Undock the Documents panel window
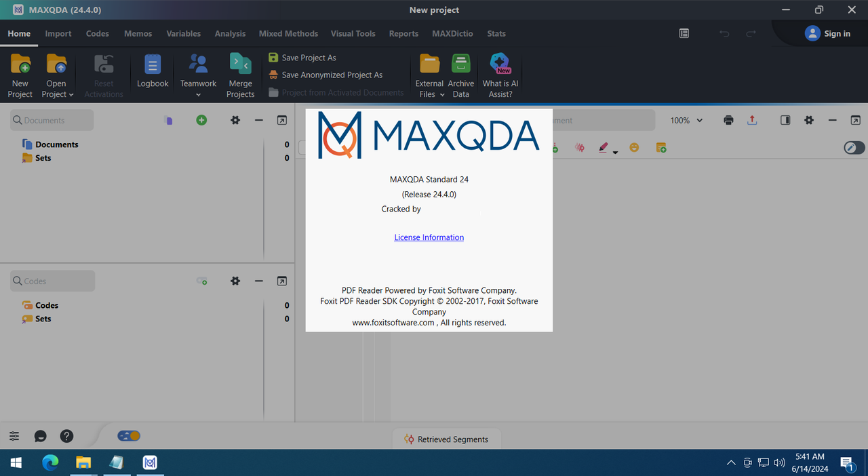This screenshot has height=476, width=868. [x=281, y=120]
